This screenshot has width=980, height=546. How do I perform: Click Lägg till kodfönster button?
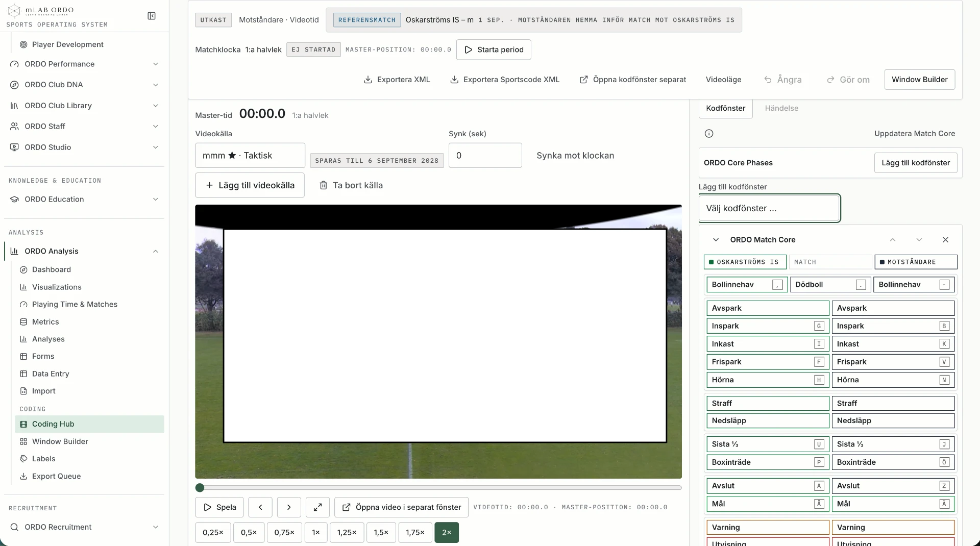click(916, 163)
